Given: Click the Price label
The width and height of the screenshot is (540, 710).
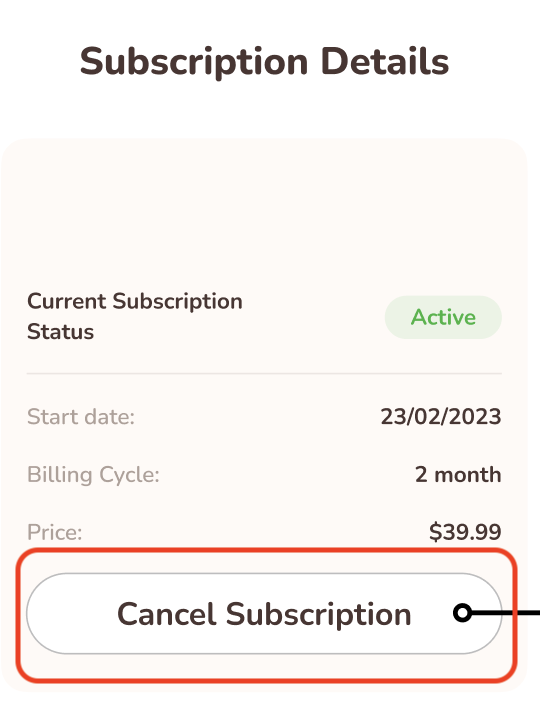Looking at the screenshot, I should [x=54, y=532].
